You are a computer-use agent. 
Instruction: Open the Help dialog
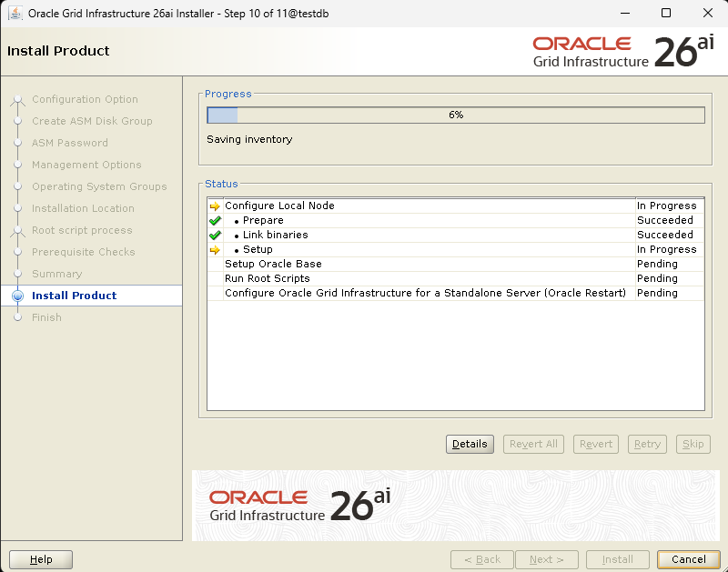coord(41,559)
